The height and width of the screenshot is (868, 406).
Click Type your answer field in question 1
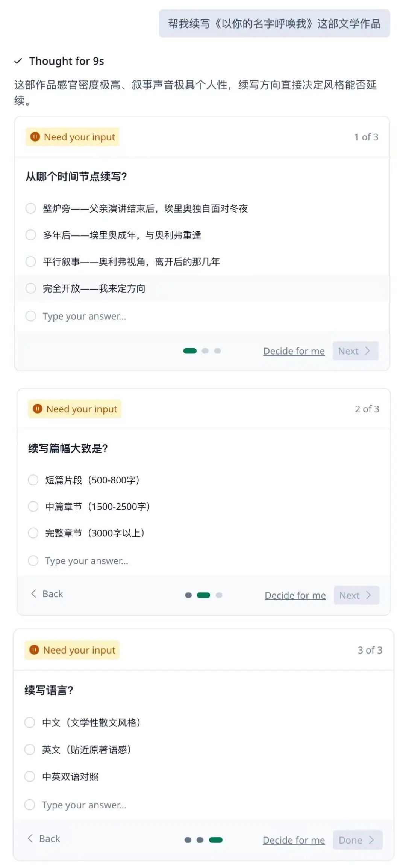point(85,316)
